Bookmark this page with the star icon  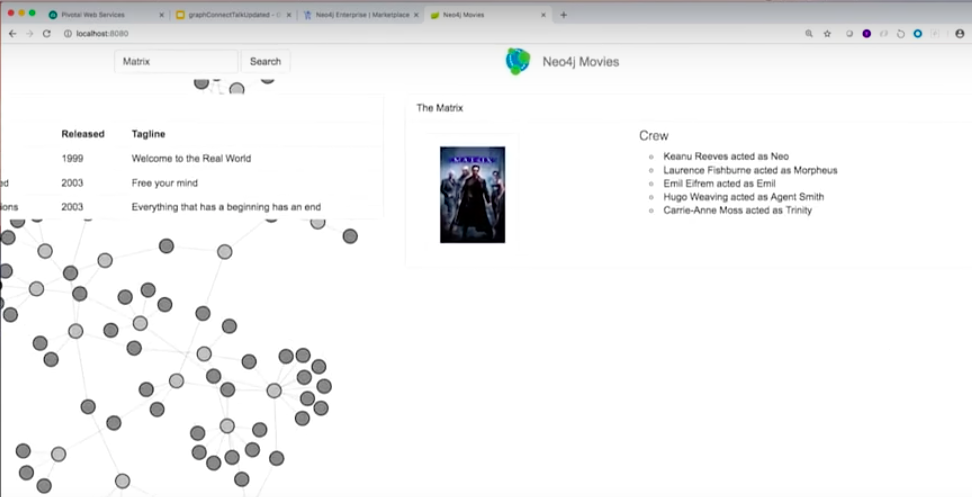[x=827, y=33]
